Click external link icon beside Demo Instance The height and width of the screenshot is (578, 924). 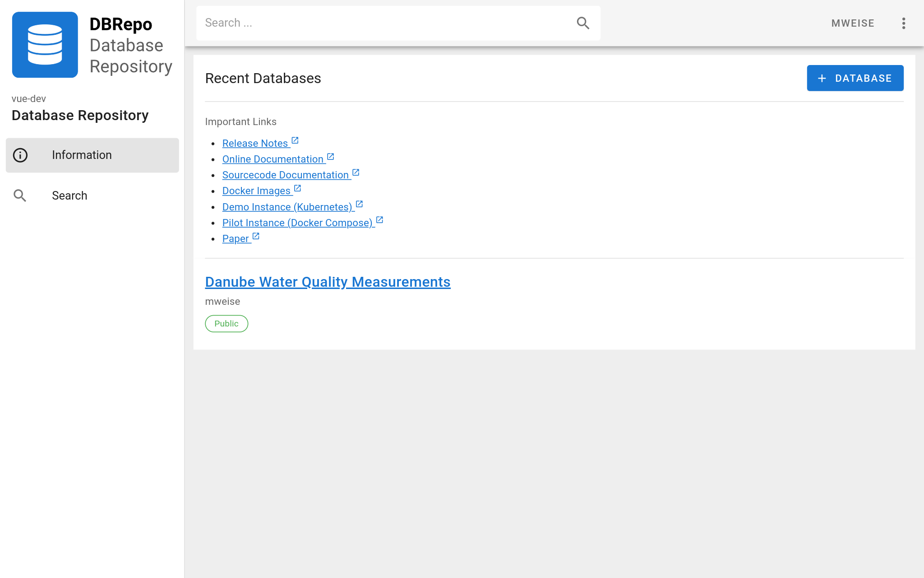(360, 204)
